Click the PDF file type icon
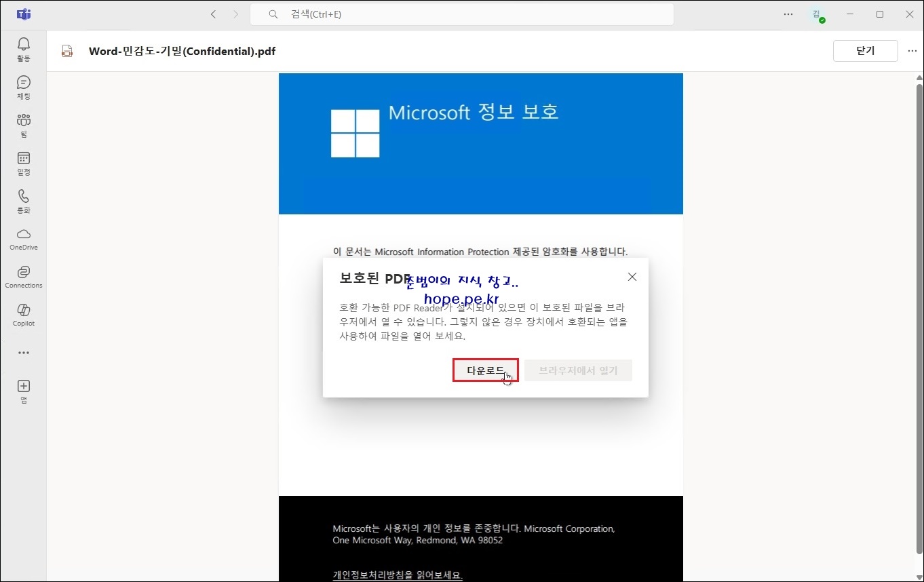The width and height of the screenshot is (924, 582). point(66,51)
